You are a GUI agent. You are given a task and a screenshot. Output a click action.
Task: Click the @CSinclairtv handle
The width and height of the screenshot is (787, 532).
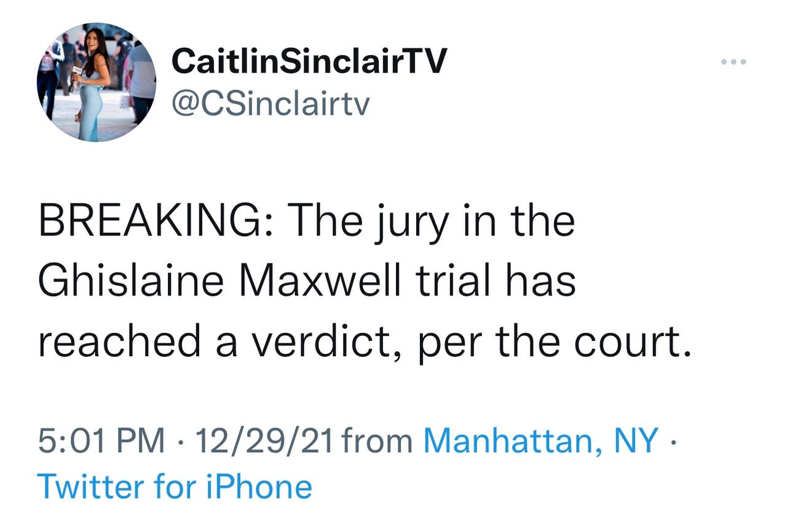point(271,103)
